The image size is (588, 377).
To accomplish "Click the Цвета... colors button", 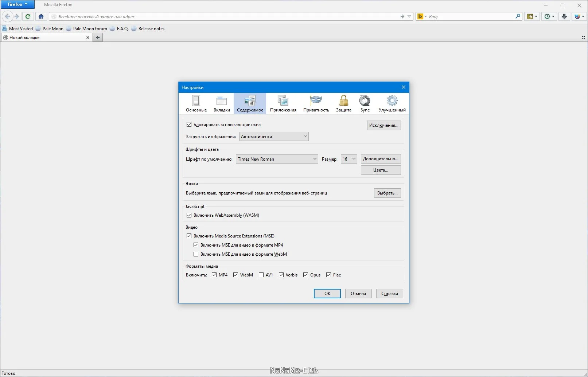I will click(x=381, y=170).
